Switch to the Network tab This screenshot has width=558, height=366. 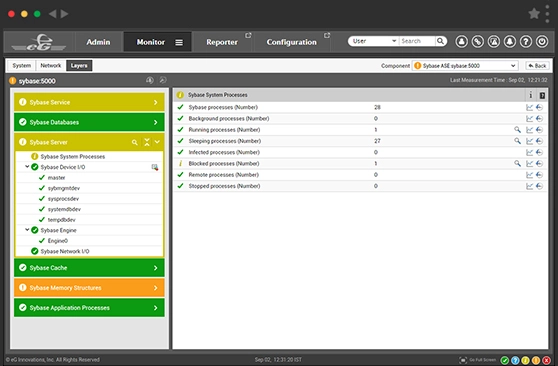pyautogui.click(x=51, y=66)
